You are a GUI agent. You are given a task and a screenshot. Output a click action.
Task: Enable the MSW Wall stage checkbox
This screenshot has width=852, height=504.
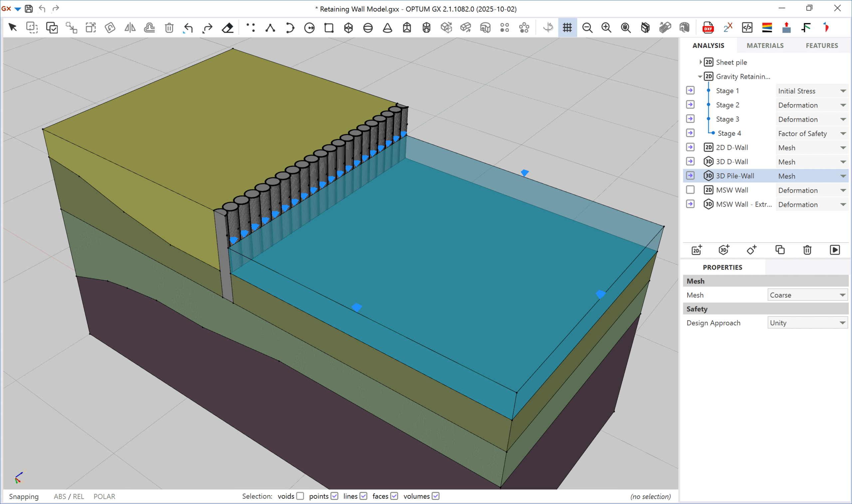pos(690,190)
